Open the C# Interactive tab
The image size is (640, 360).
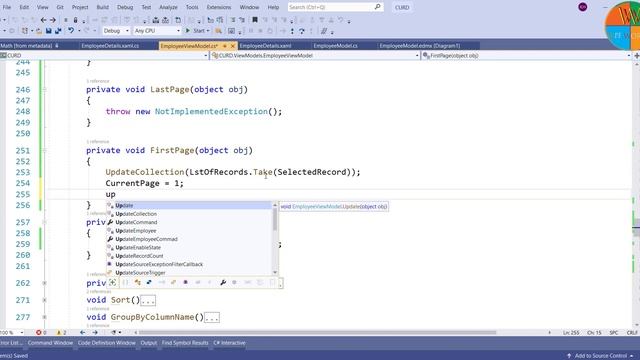[229, 343]
